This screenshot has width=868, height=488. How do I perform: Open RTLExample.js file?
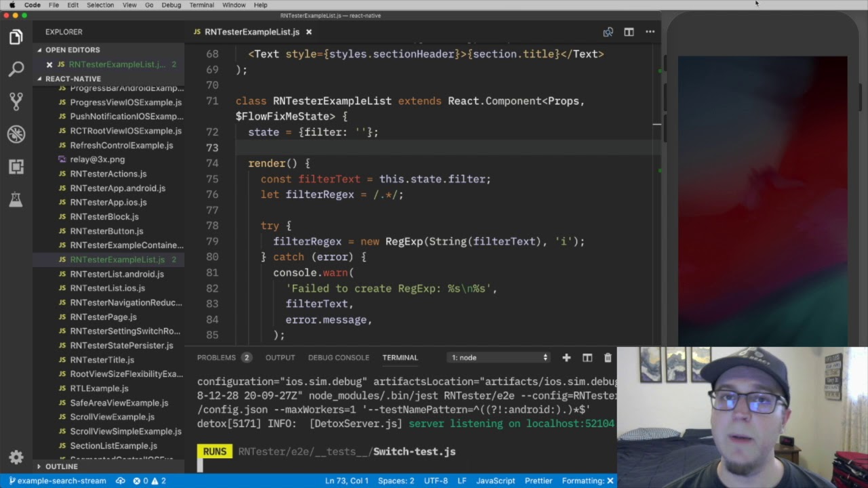click(x=99, y=388)
